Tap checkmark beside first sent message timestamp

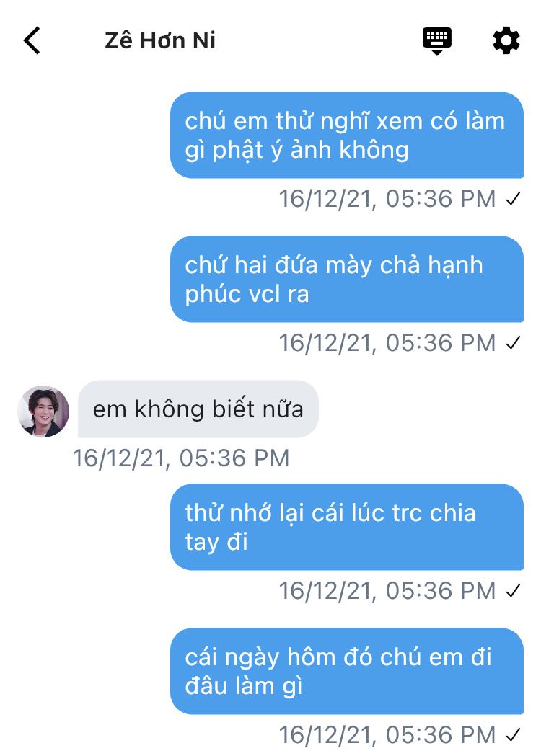(x=513, y=199)
